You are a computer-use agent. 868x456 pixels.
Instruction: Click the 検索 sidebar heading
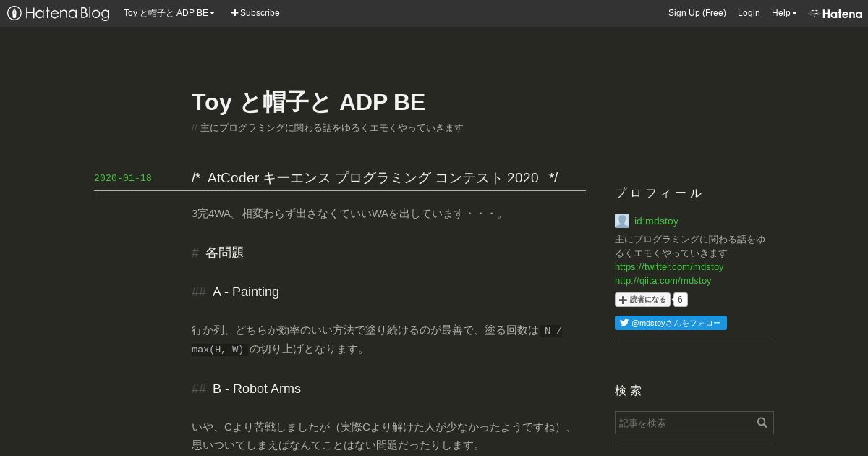628,391
